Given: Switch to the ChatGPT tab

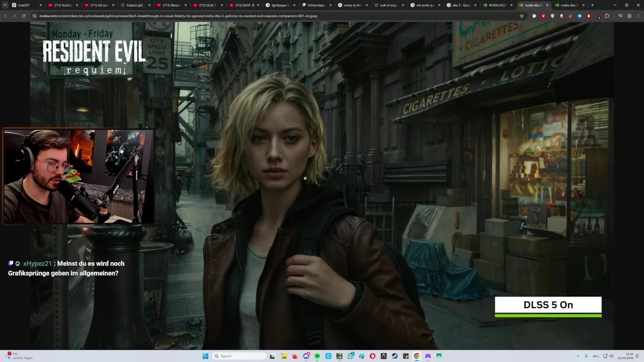Looking at the screenshot, I should pyautogui.click(x=24, y=5).
